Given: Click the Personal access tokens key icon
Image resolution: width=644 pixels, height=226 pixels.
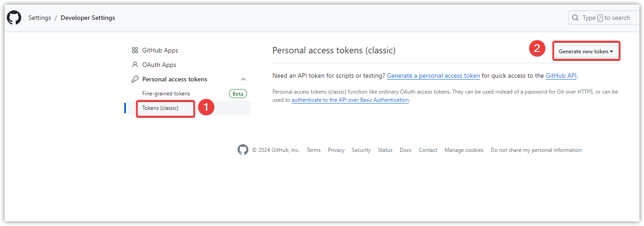Looking at the screenshot, I should [135, 79].
